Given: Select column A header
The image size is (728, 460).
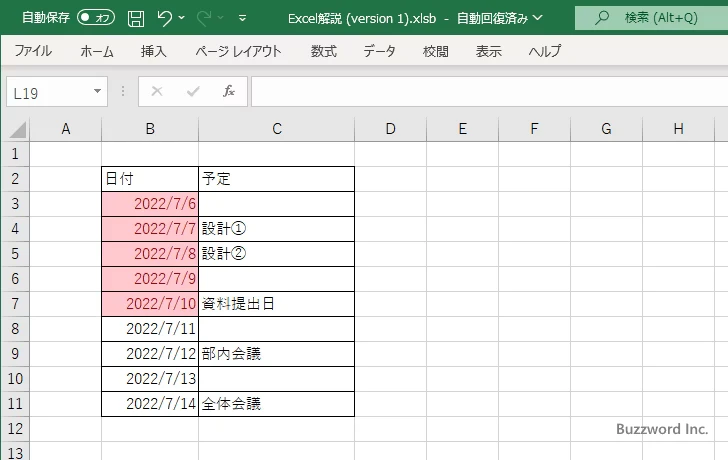Looking at the screenshot, I should 65,129.
